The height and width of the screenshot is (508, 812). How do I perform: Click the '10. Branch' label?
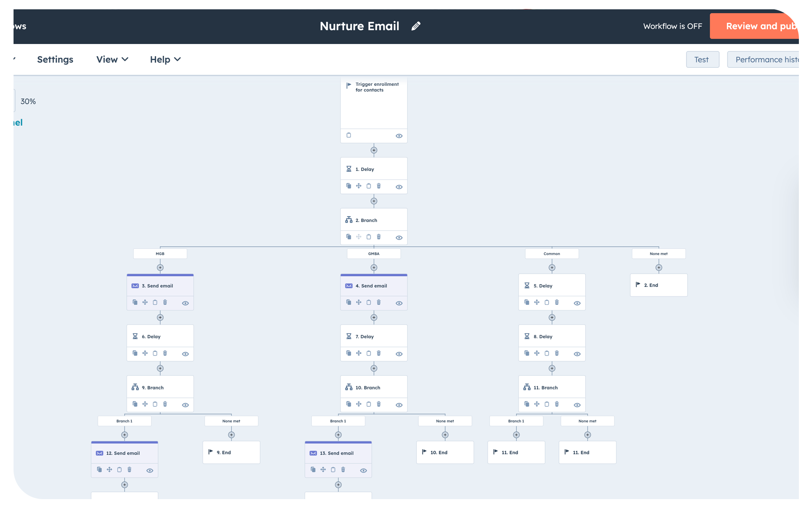[x=368, y=387]
